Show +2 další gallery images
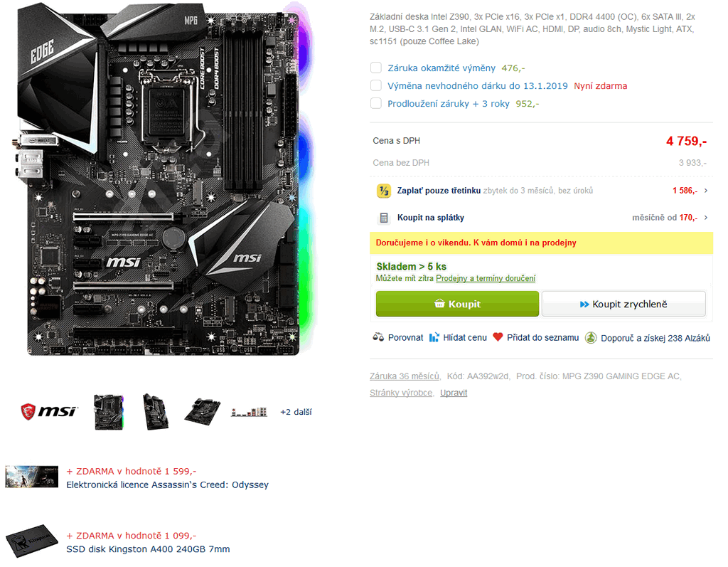728x567 pixels. [x=296, y=412]
